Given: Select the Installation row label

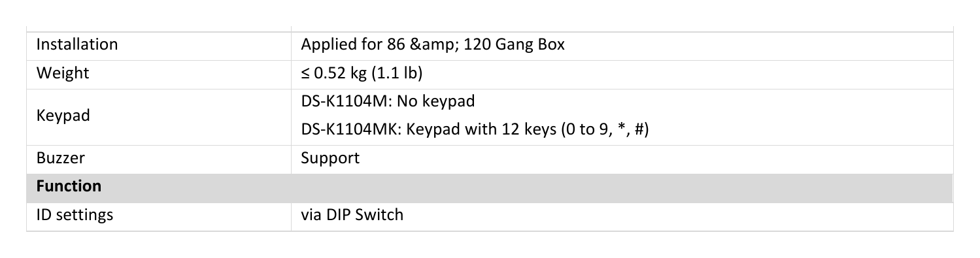Looking at the screenshot, I should [x=77, y=44].
